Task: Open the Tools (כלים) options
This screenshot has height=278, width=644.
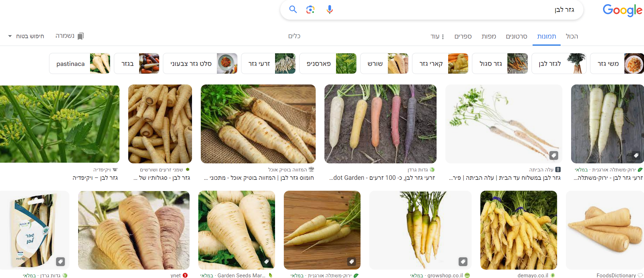Action: tap(294, 36)
